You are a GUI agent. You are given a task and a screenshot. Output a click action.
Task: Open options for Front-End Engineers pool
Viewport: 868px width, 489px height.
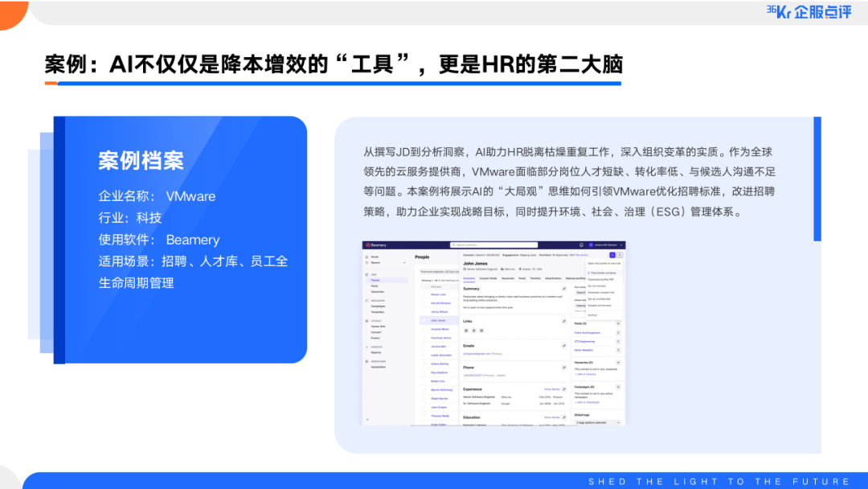618,333
